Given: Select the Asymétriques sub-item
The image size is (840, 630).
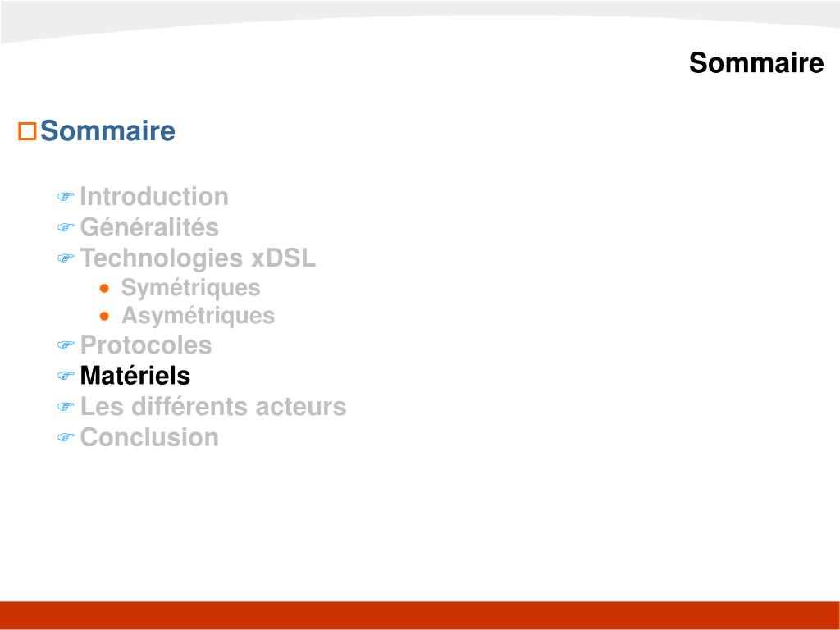Looking at the screenshot, I should (199, 316).
